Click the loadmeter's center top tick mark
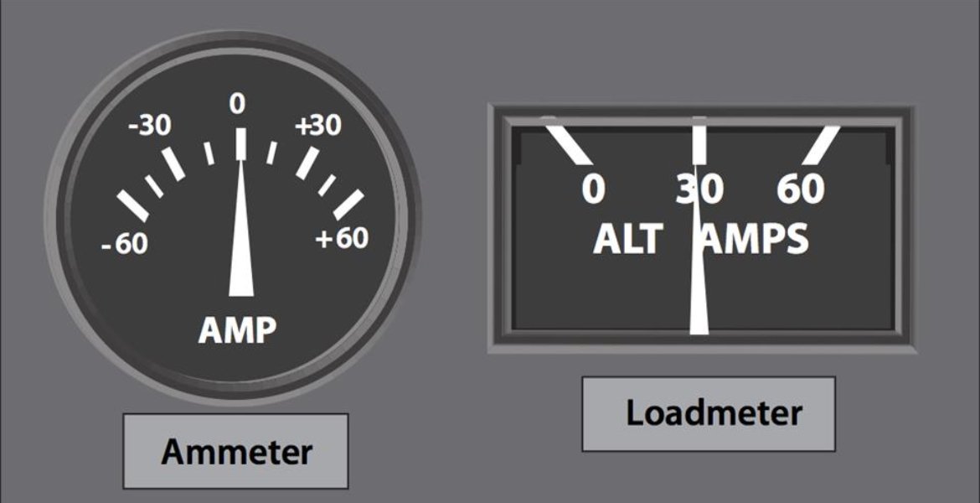The image size is (980, 503). click(699, 141)
